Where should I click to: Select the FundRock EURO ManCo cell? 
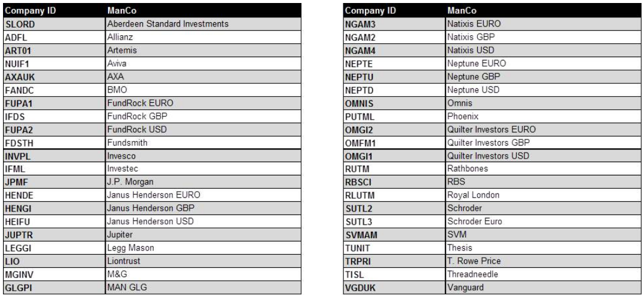pos(203,103)
